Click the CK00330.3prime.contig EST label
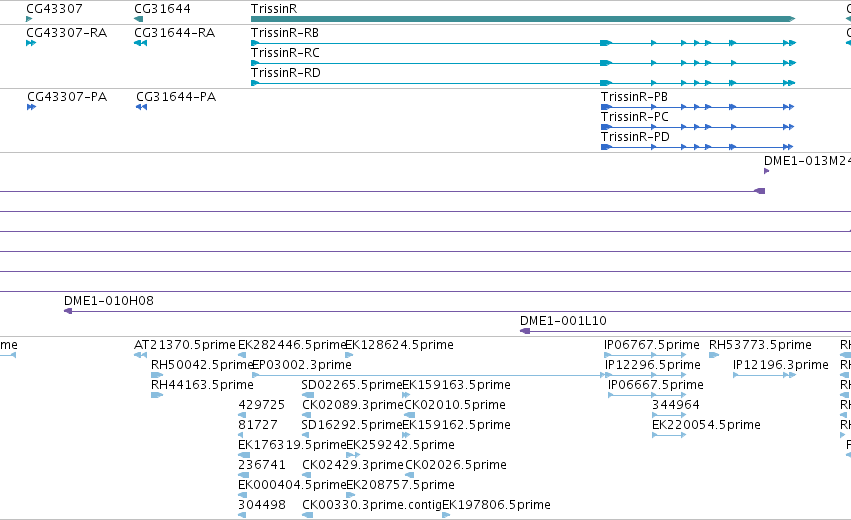851x520 pixels. click(x=372, y=506)
